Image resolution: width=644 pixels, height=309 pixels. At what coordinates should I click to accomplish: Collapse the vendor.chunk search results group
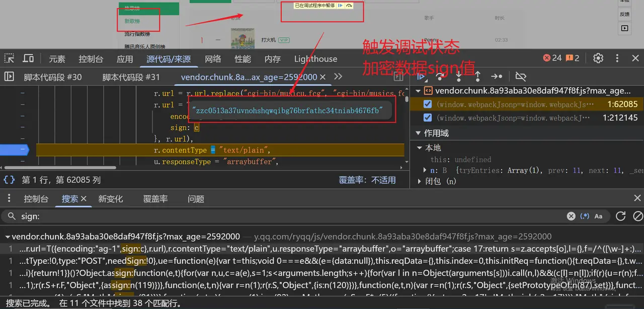(x=8, y=237)
